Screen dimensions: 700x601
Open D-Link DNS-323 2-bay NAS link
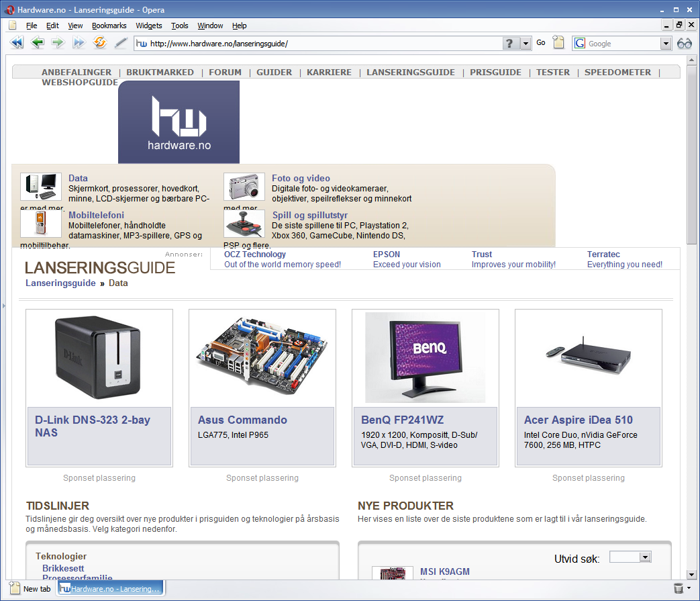click(x=93, y=426)
